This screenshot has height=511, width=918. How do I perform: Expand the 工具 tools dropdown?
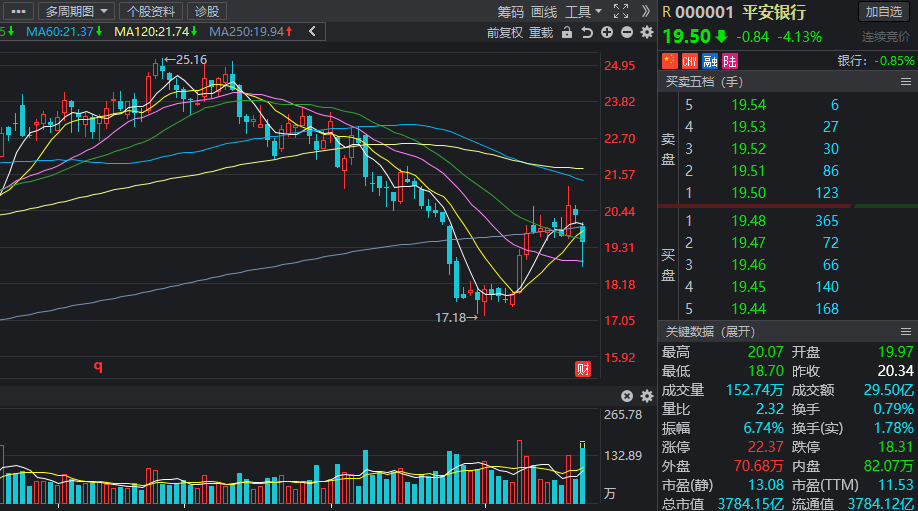pos(583,12)
